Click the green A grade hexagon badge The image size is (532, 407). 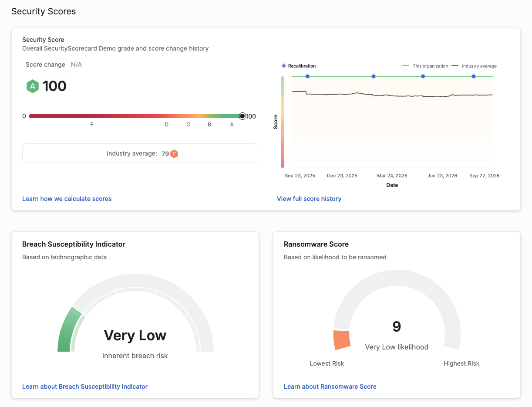pos(33,86)
